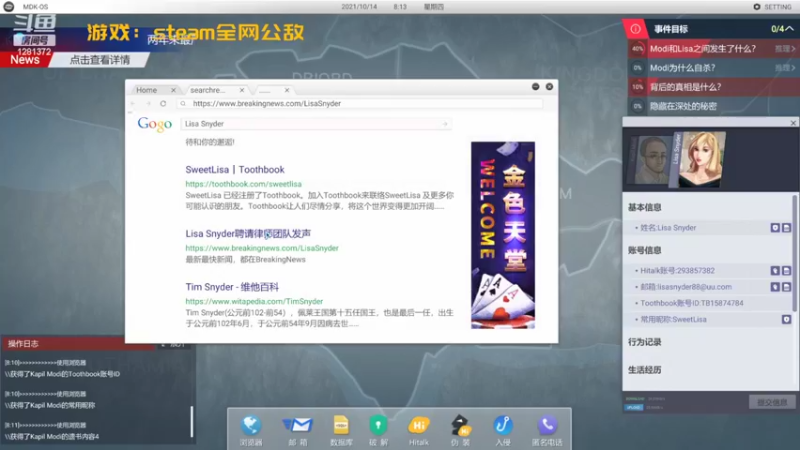Click the note icon on 姓名:Lisa Snyder row
The image size is (800, 450).
786,228
